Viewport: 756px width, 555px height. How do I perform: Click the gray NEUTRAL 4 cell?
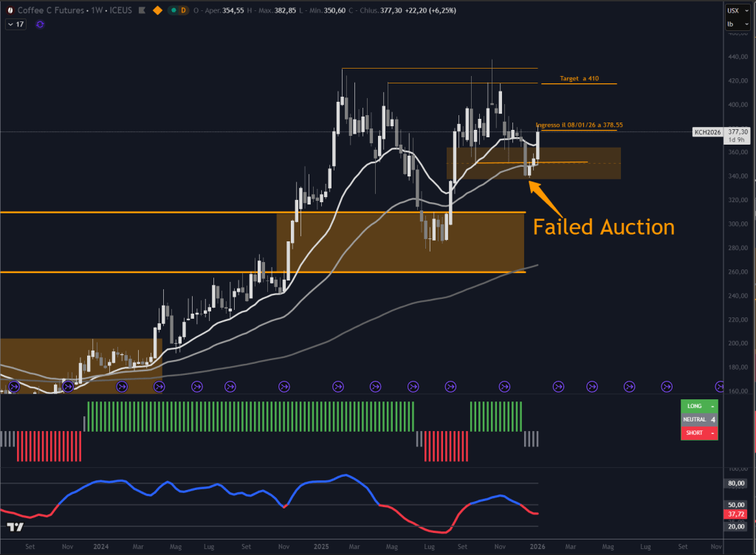[698, 419]
